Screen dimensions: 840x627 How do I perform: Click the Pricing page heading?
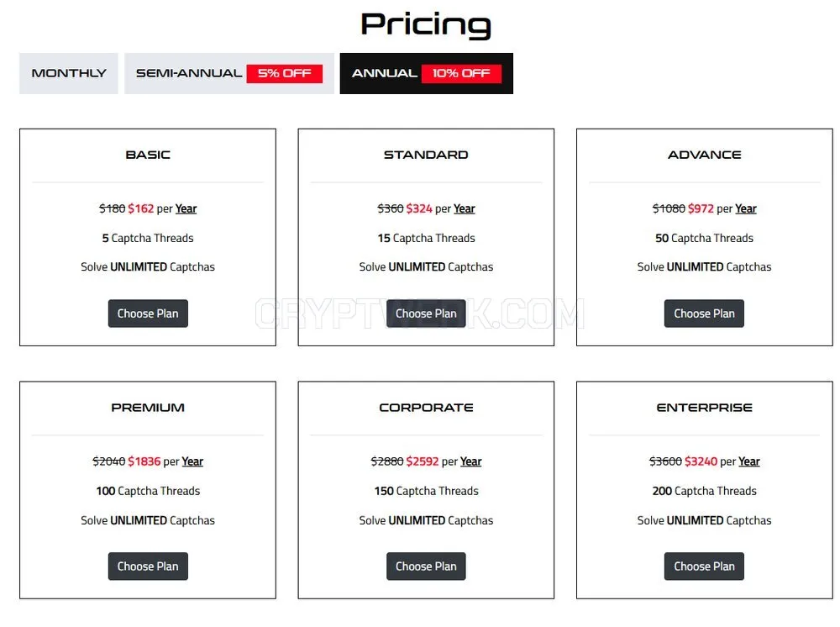coord(426,24)
